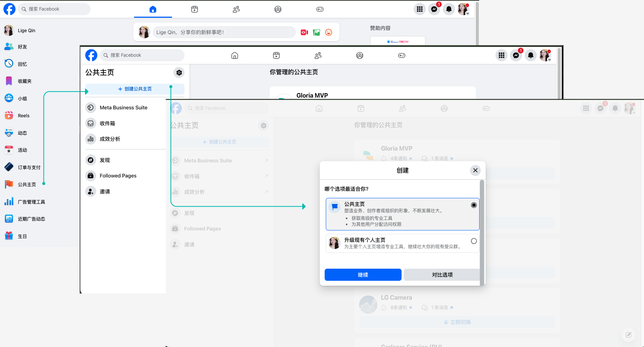
Task: Open Facebook logo in the background window
Action: [9, 9]
